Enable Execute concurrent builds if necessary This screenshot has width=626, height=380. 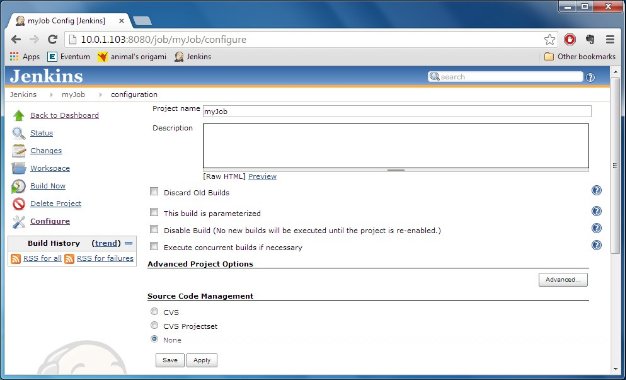tap(154, 246)
